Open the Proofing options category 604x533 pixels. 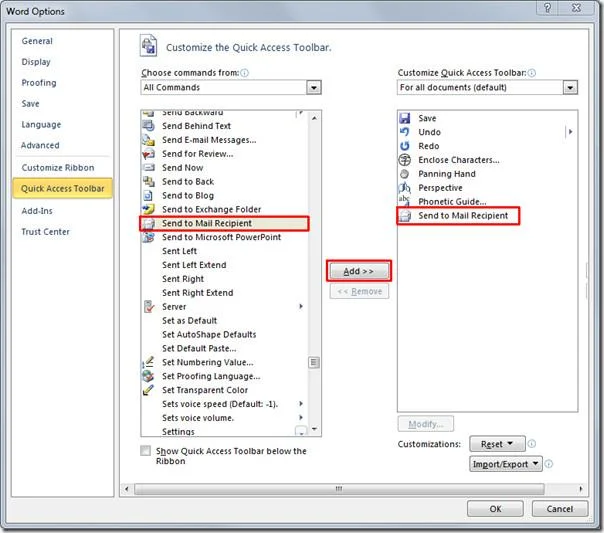point(39,83)
